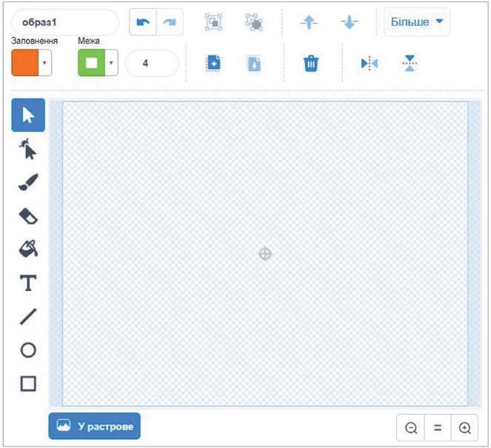This screenshot has height=448, width=491.
Task: Click the Copy icon
Action: [x=213, y=63]
